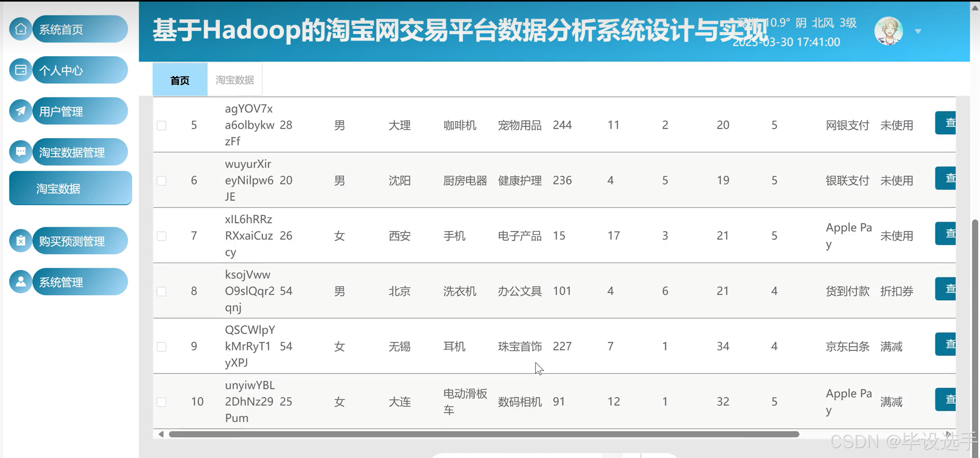Expand 购买预测管理 in the sidebar
The height and width of the screenshot is (458, 980).
(80, 241)
